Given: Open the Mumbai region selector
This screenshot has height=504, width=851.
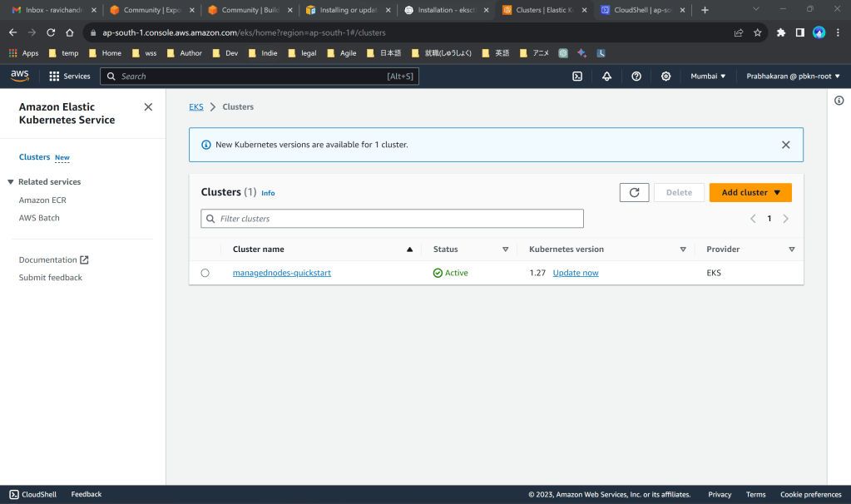Looking at the screenshot, I should 708,76.
